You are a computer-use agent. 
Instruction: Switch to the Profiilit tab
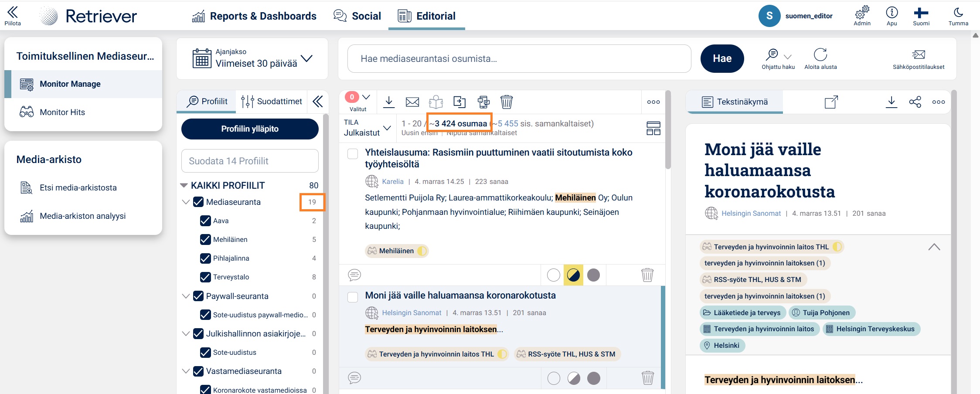click(207, 102)
